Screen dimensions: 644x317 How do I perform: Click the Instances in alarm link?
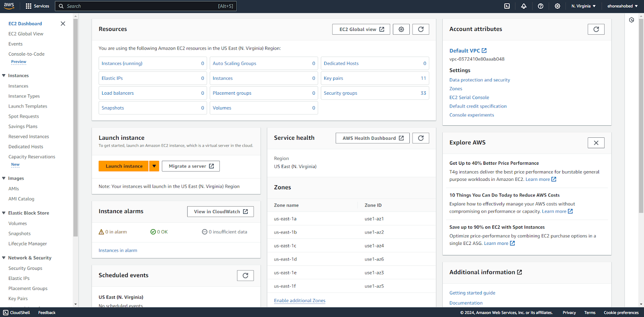point(118,251)
